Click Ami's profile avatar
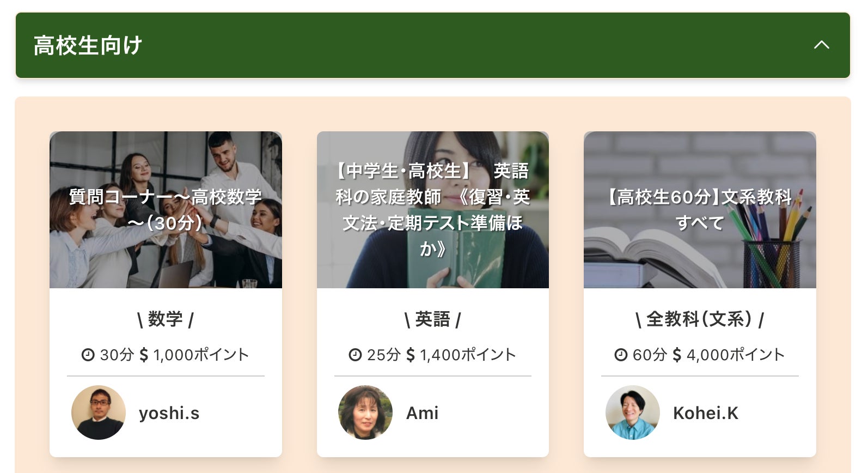Screen dimensions: 868x473 tap(365, 413)
